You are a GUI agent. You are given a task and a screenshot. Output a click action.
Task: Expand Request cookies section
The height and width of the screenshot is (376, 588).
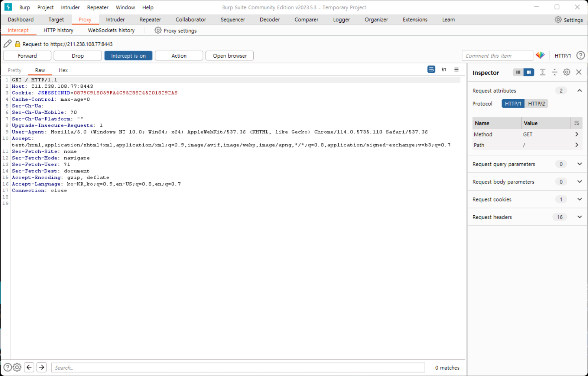coord(579,199)
